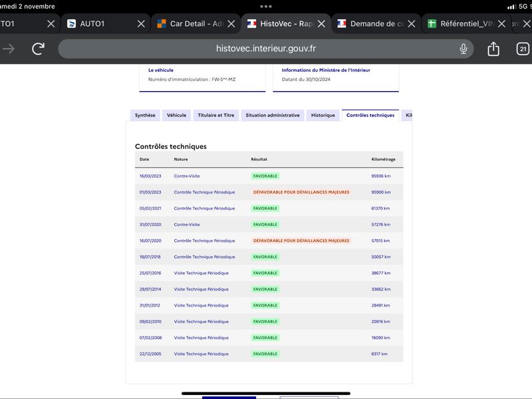Select the Contrôles techniques tab
532x399 pixels.
pyautogui.click(x=370, y=115)
